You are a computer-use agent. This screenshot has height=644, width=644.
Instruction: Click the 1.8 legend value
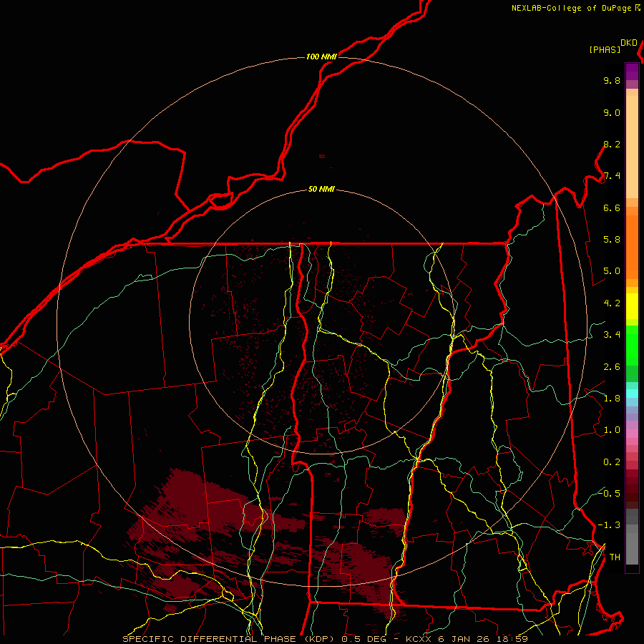coord(612,399)
